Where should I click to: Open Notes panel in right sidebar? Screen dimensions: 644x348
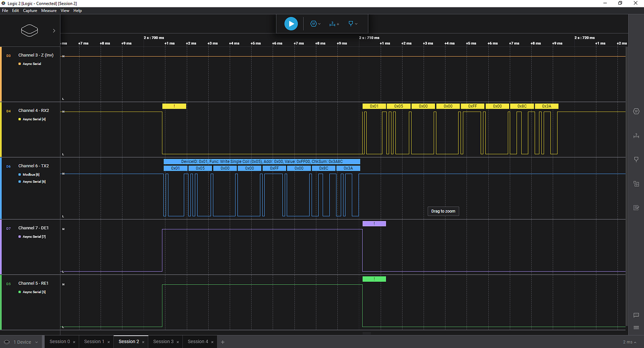636,208
